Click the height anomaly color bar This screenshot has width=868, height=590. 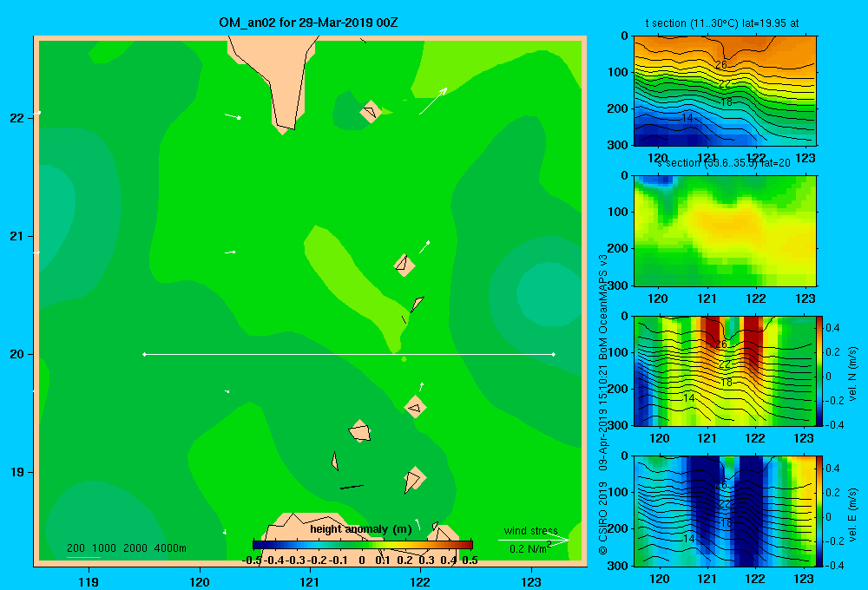363,545
